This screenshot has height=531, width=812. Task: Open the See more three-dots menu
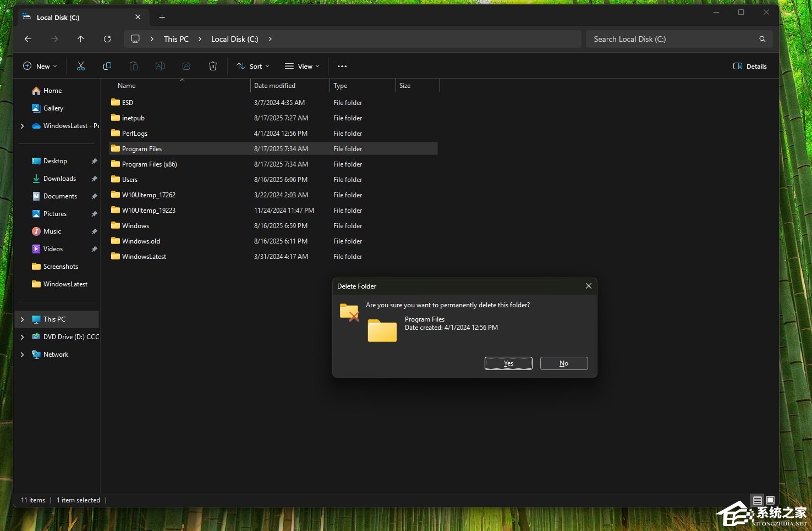342,67
